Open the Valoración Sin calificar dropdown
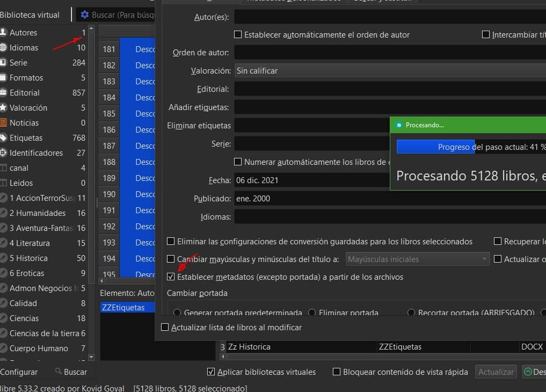The width and height of the screenshot is (546, 392). tap(390, 71)
